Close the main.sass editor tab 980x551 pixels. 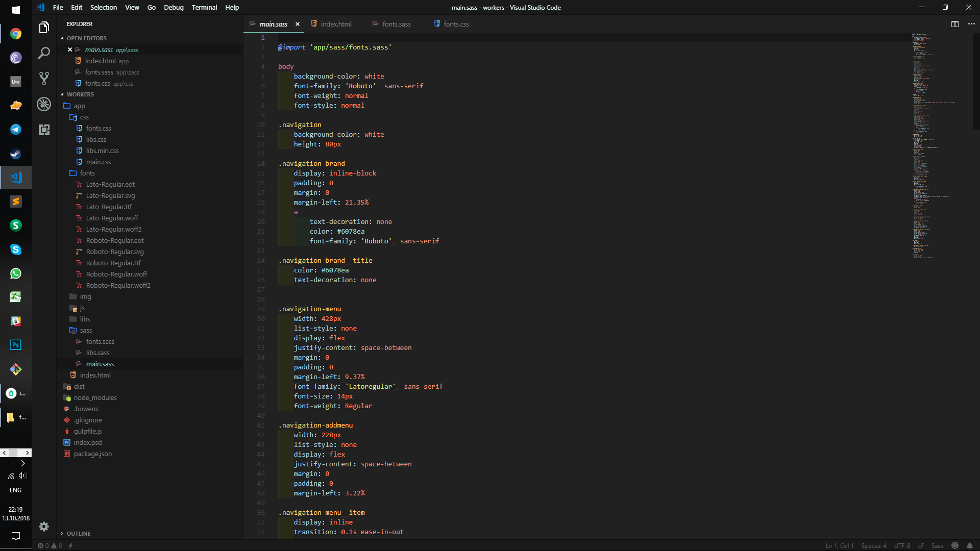point(298,24)
